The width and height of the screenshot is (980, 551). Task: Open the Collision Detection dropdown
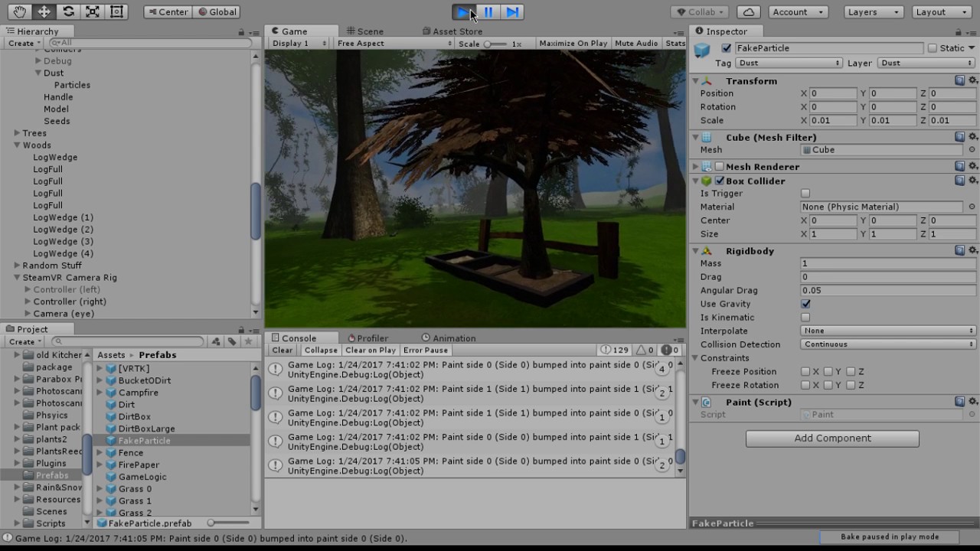click(x=888, y=344)
